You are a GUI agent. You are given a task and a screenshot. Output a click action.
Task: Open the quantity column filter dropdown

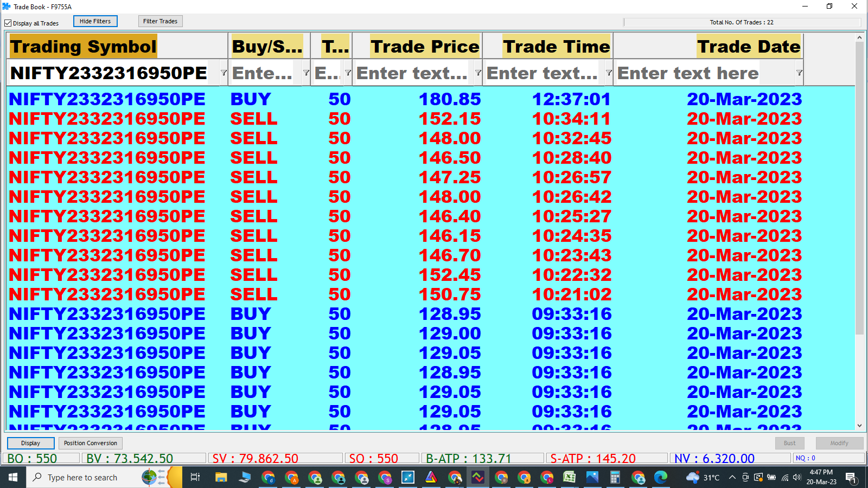348,73
